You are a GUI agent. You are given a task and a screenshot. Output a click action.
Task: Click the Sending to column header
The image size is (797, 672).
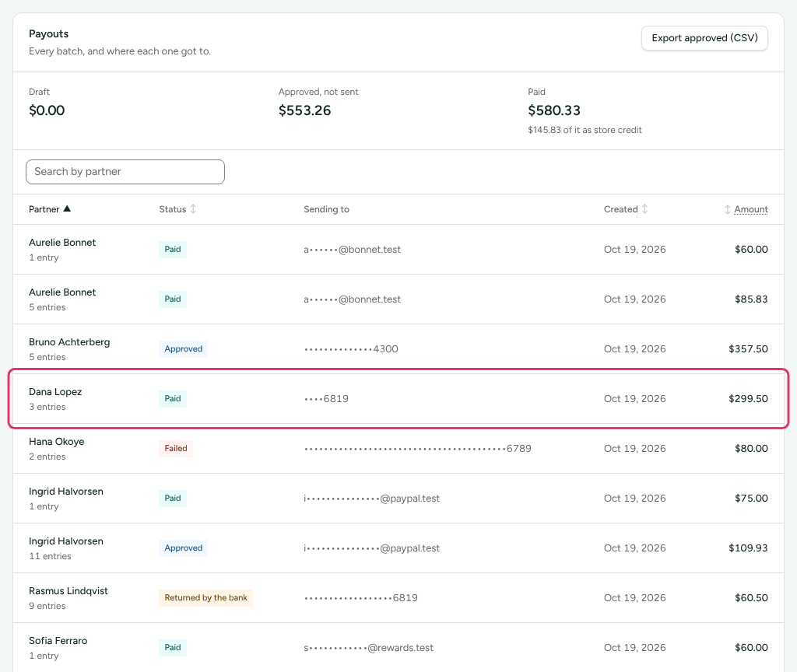click(326, 209)
